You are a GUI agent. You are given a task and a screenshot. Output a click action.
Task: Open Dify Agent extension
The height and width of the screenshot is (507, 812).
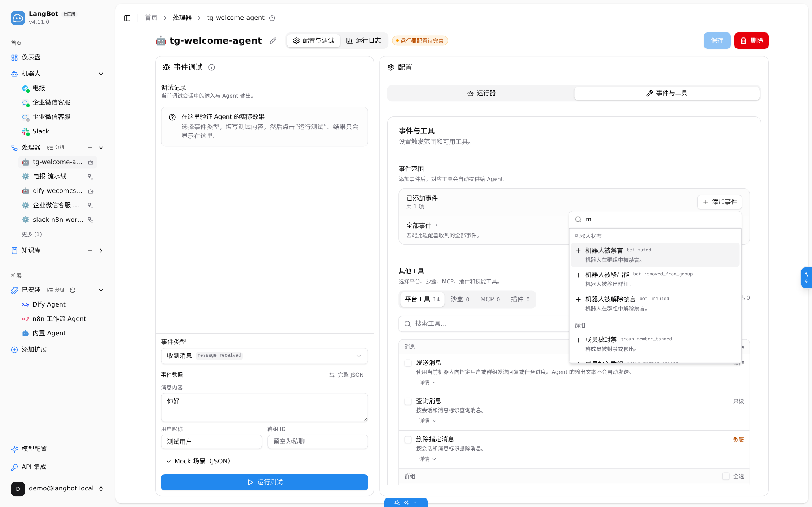(x=58, y=304)
